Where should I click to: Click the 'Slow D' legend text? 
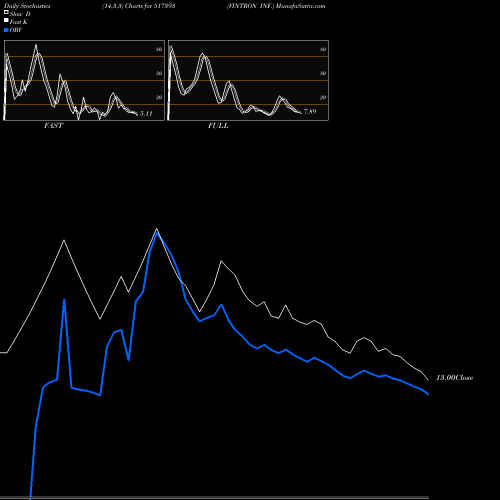[x=20, y=14]
